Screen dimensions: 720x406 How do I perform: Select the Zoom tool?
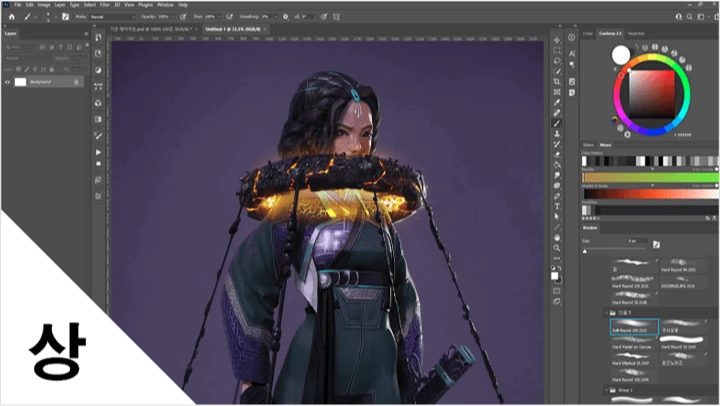[x=557, y=248]
